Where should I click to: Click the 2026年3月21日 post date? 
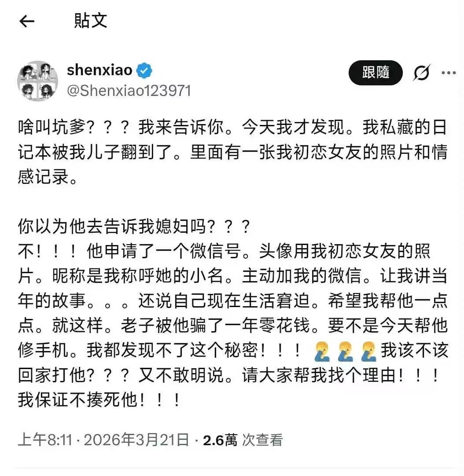(136, 440)
